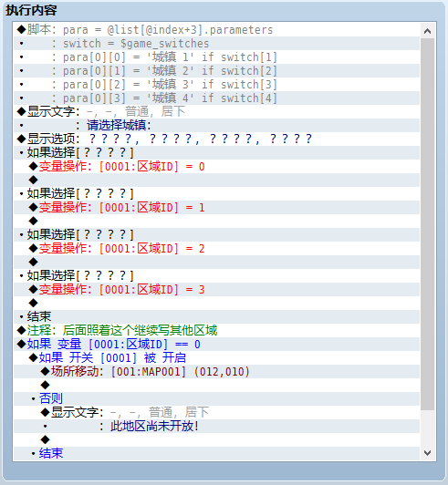The height and width of the screenshot is (485, 448).
Task: Select the blue '否则' branch row
Action: click(217, 398)
